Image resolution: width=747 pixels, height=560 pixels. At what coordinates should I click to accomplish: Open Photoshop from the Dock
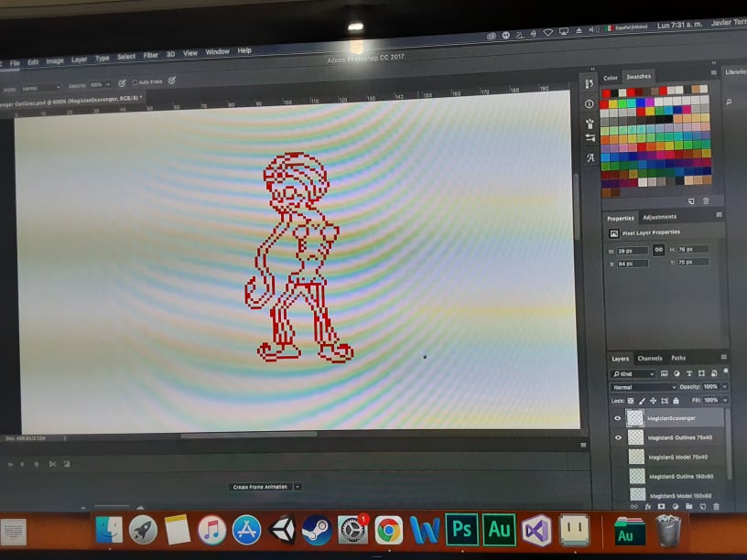[461, 530]
